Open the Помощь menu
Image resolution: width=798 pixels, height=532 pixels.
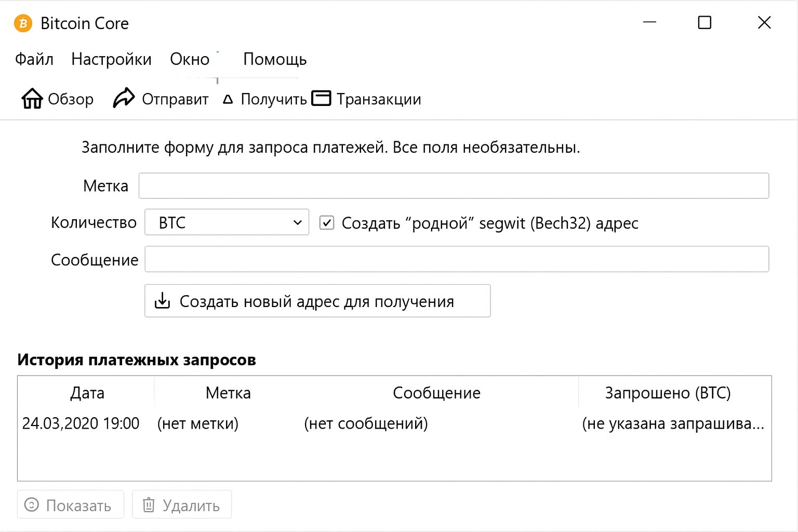pos(275,59)
